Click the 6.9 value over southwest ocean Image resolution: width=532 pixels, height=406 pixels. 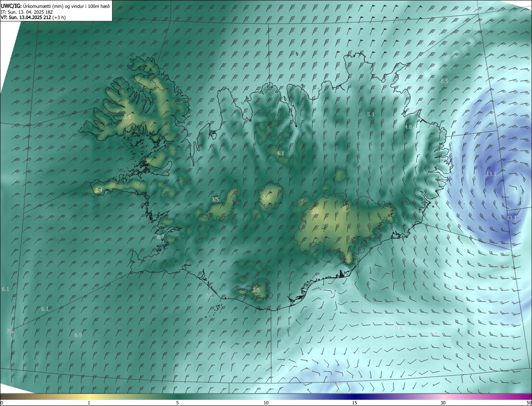click(78, 335)
